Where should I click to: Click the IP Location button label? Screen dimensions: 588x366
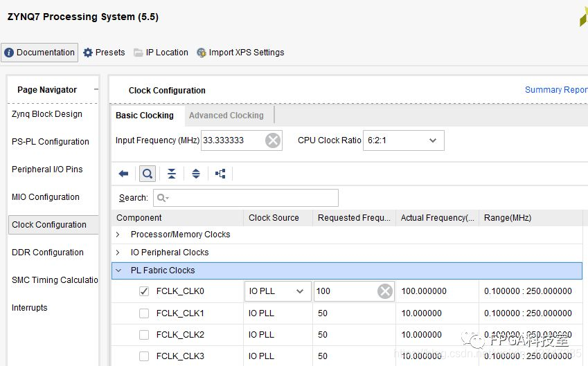pos(167,53)
